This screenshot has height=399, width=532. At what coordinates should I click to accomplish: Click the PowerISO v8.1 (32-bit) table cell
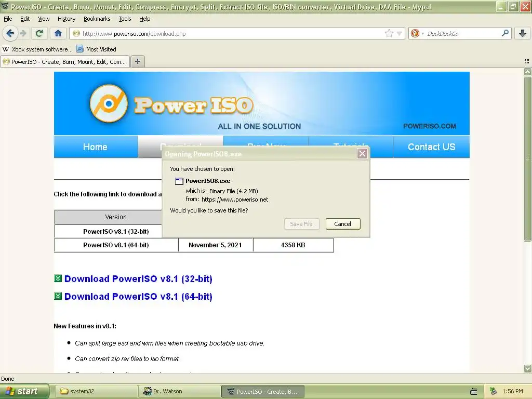(x=116, y=231)
